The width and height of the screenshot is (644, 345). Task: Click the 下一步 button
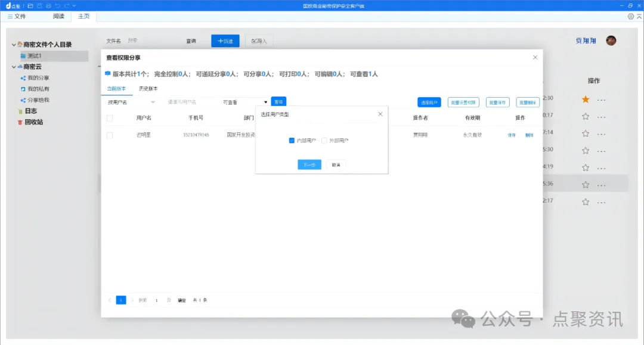click(309, 164)
